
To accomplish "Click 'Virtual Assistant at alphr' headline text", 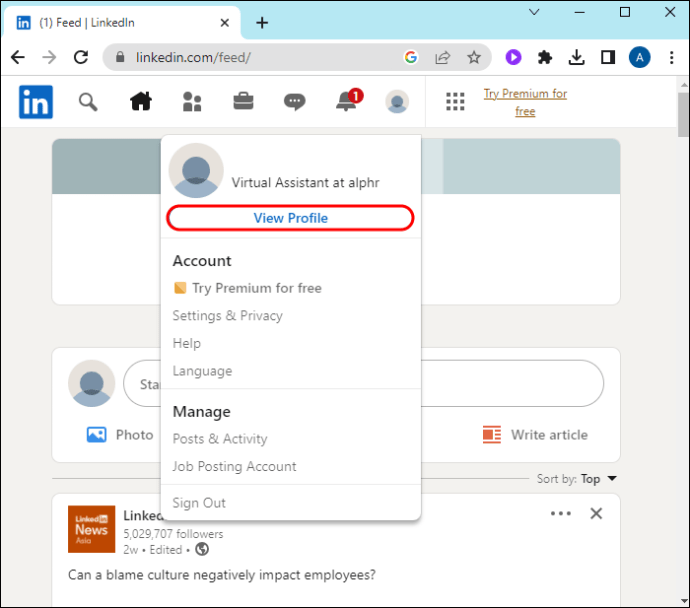I will coord(305,183).
